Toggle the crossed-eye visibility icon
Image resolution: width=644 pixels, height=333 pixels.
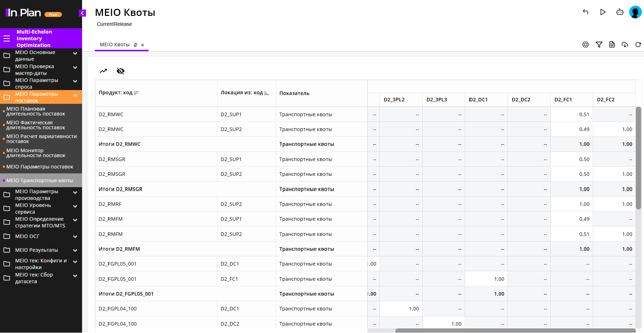click(x=121, y=71)
